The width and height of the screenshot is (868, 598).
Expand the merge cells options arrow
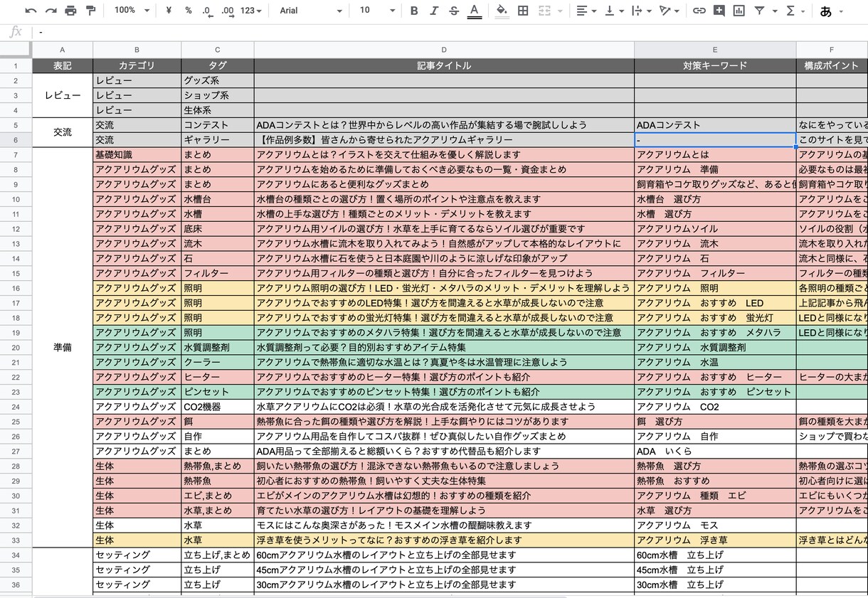pos(560,11)
